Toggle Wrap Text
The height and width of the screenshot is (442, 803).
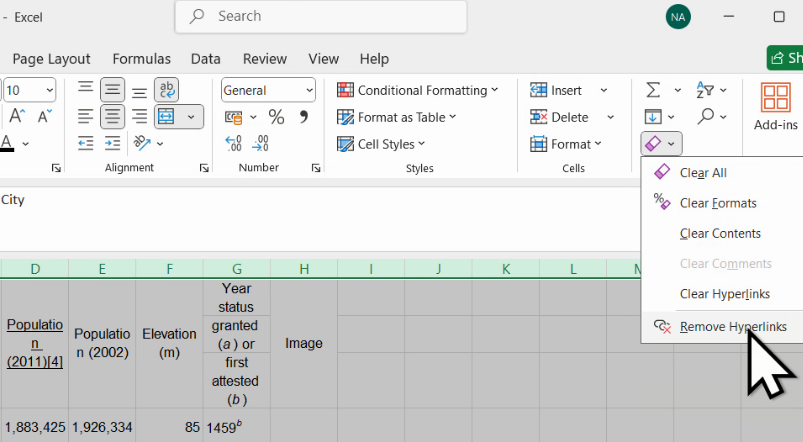166,90
